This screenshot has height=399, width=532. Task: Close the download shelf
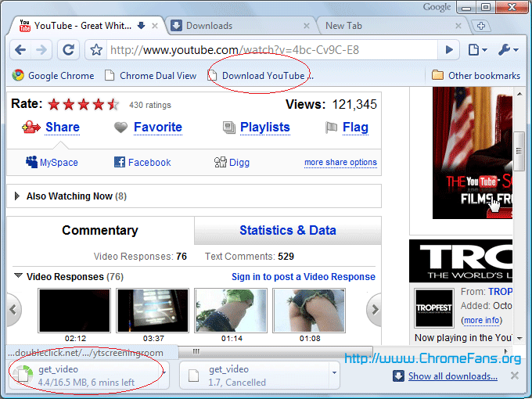click(514, 376)
